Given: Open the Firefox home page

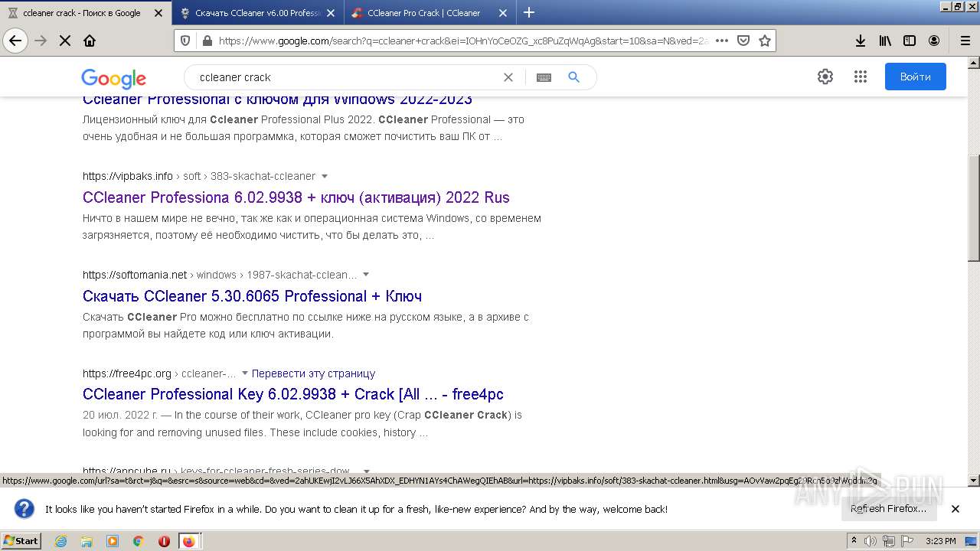Looking at the screenshot, I should (90, 41).
